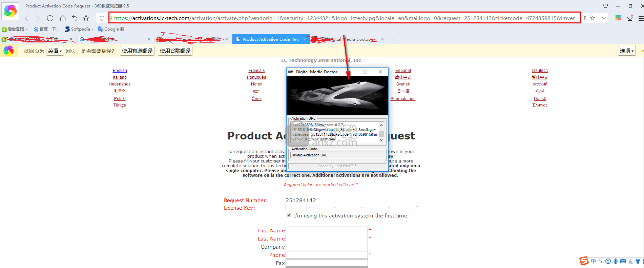This screenshot has width=644, height=268.
Task: Open the colorful extensions grid icon
Action: click(618, 18)
